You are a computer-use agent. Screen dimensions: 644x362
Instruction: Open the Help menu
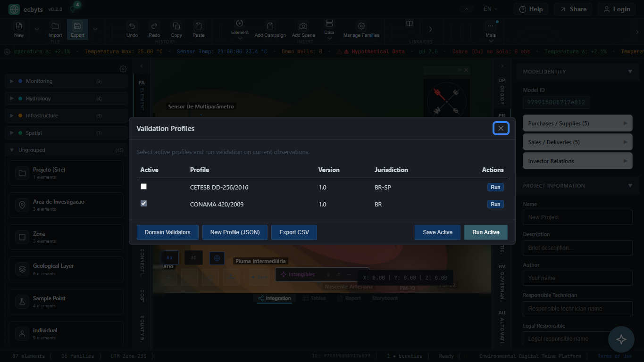point(531,9)
